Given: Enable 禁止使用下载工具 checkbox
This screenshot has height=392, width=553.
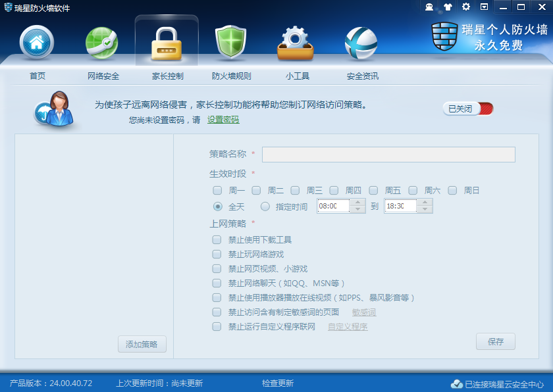Looking at the screenshot, I should click(x=217, y=240).
